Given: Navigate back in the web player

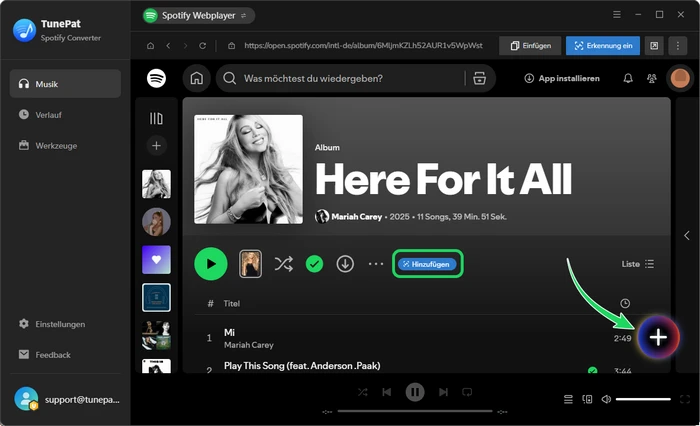Looking at the screenshot, I should [168, 46].
